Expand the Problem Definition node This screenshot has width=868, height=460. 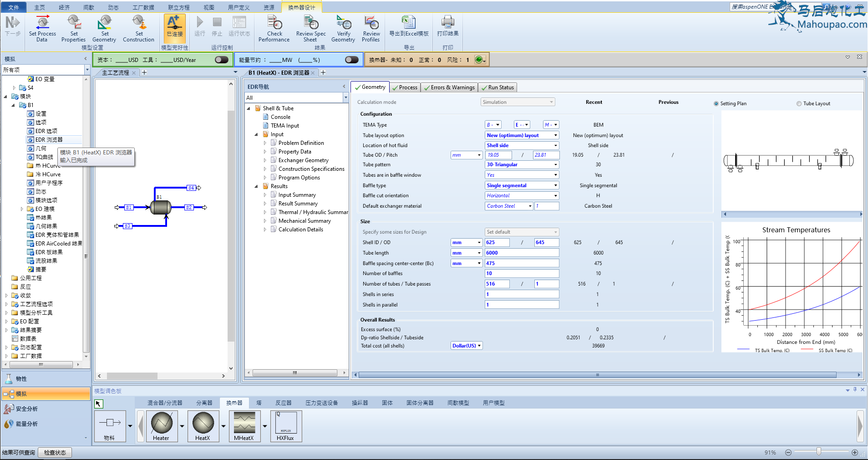[265, 143]
